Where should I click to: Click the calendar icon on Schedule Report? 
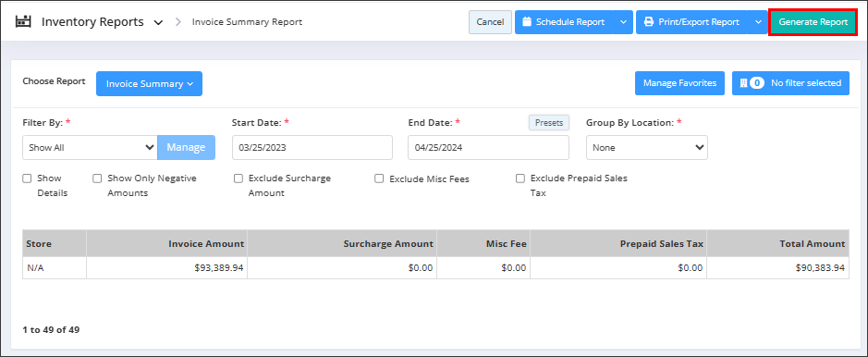[527, 22]
